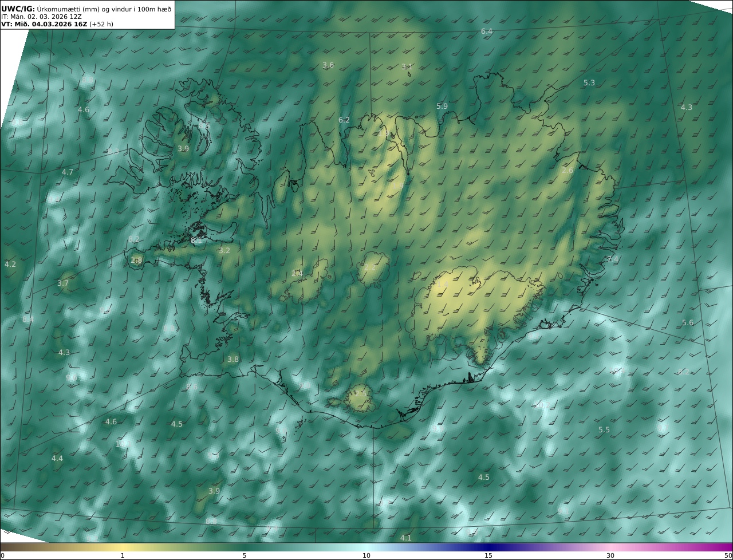Image resolution: width=733 pixels, height=560 pixels.
Task: Click the 5.5 value label
Action: (x=604, y=430)
